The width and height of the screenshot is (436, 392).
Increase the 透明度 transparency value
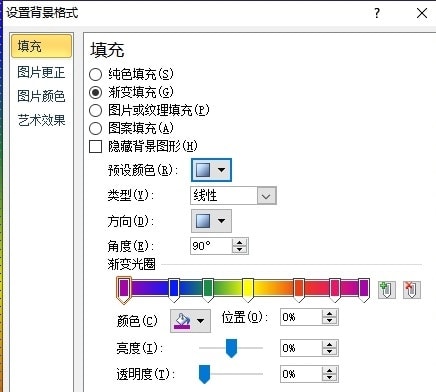point(329,370)
